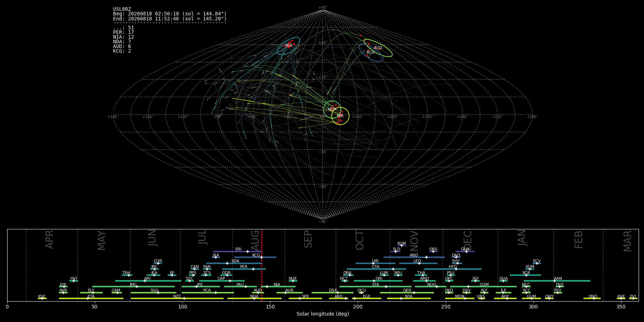Image resolution: width=644 pixels, height=322 pixels.
Task: Click the AUG month label in timeline
Action: 255,240
